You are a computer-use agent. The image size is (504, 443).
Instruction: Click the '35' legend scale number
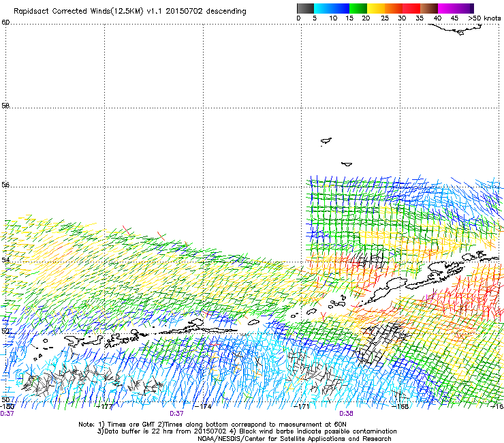[420, 18]
